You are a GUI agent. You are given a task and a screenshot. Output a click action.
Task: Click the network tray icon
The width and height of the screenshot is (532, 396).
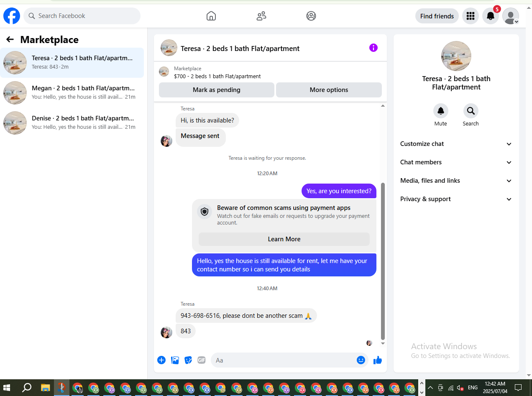click(x=450, y=388)
